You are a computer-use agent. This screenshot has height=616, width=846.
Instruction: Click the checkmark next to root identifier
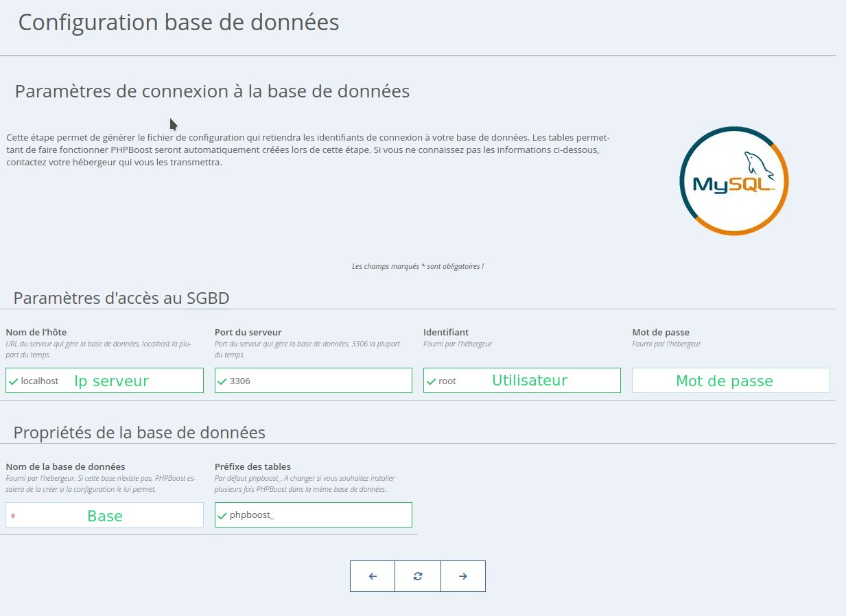pyautogui.click(x=432, y=380)
